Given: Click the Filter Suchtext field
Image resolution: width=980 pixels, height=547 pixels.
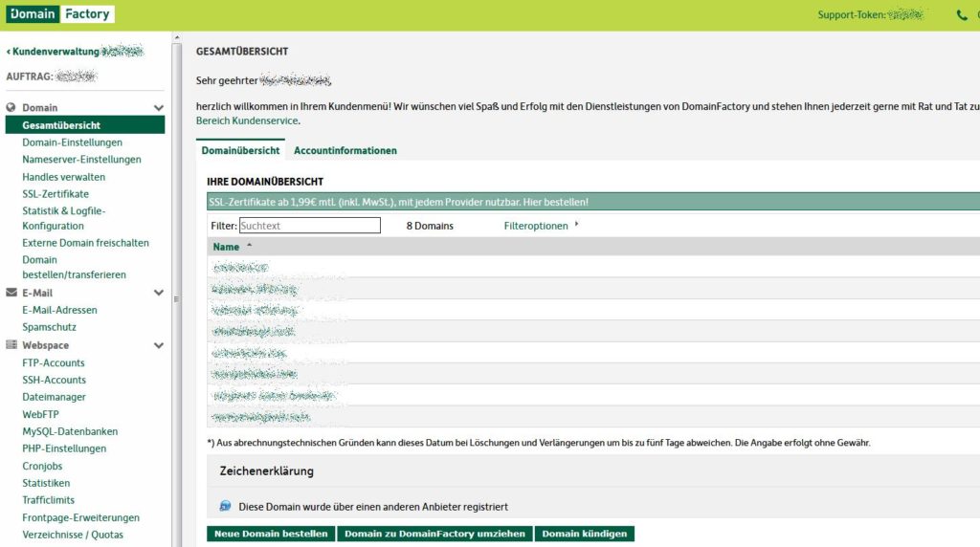Looking at the screenshot, I should pyautogui.click(x=309, y=226).
